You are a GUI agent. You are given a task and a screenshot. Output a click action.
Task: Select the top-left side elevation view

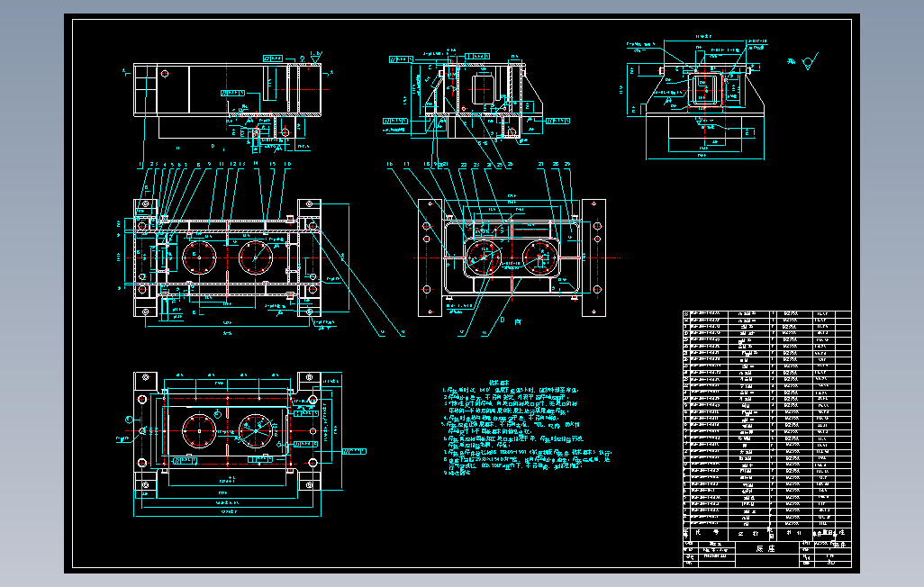228,102
